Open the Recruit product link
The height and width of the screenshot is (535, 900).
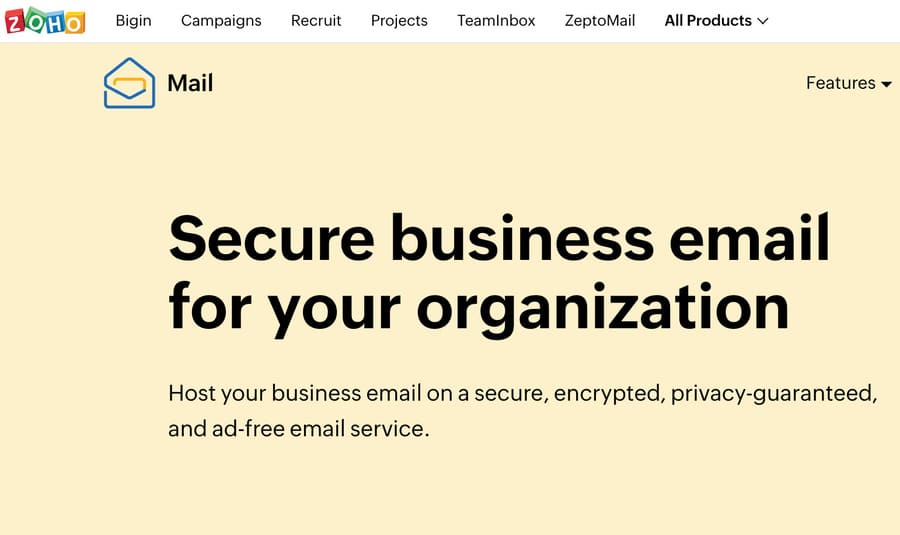coord(316,20)
